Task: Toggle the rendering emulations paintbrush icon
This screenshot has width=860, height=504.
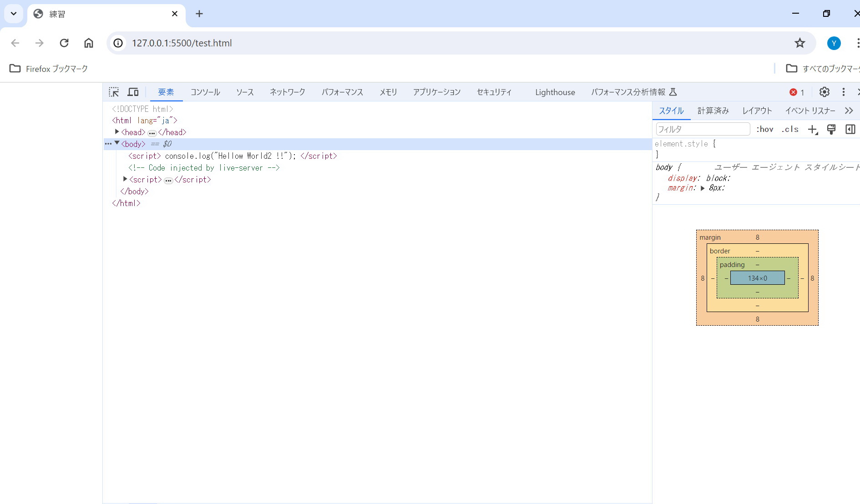Action: click(831, 129)
